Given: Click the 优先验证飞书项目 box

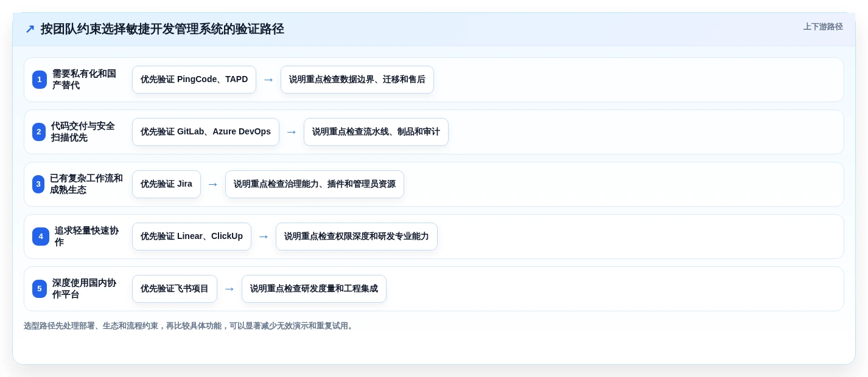Looking at the screenshot, I should click(175, 289).
